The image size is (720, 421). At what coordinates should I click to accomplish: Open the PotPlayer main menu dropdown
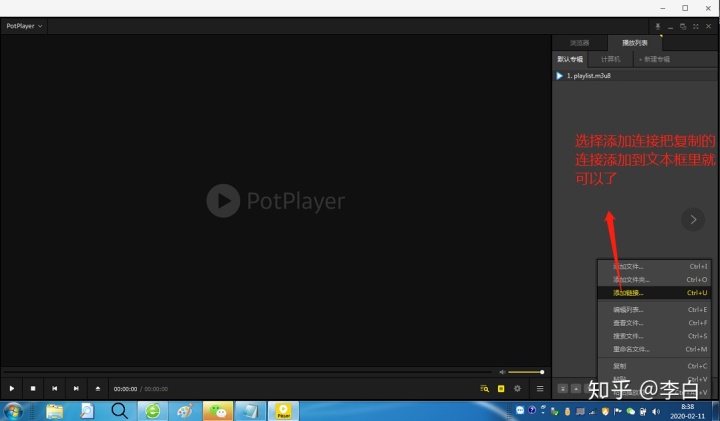tap(24, 26)
